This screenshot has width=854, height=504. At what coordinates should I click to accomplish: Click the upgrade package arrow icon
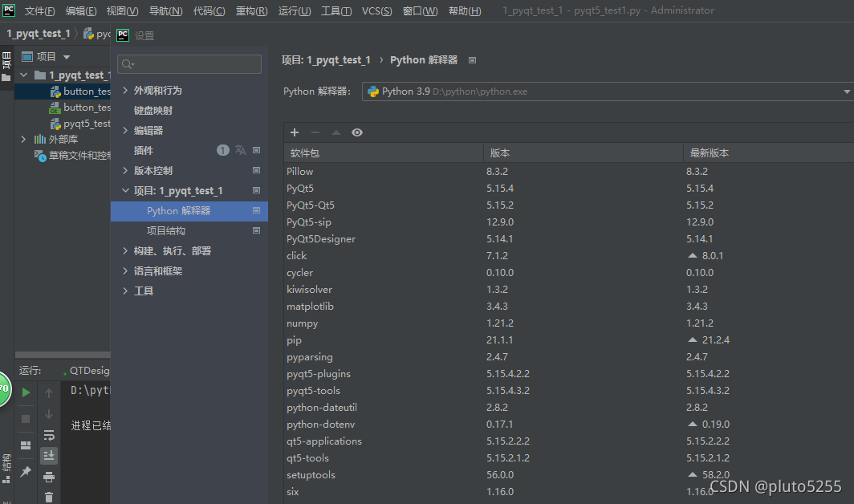tap(336, 132)
